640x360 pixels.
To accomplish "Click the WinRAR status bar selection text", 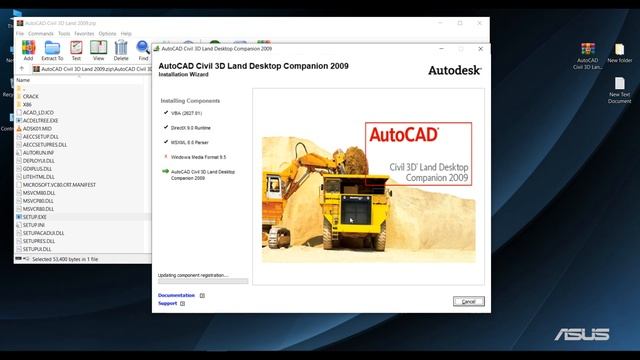I will pos(65,259).
